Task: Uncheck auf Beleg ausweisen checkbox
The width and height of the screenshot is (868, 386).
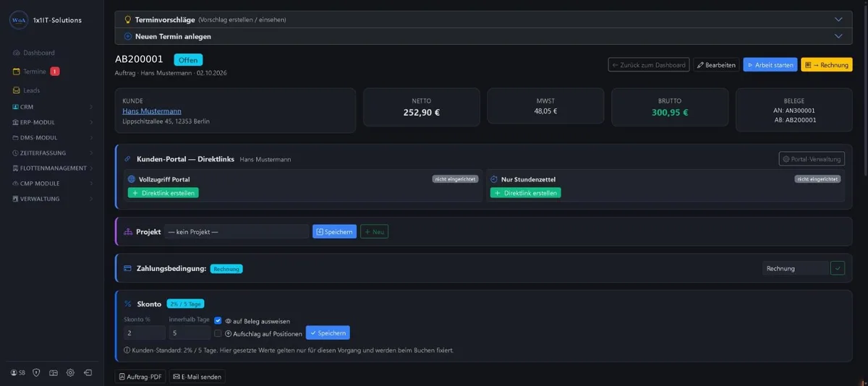Action: [x=218, y=320]
